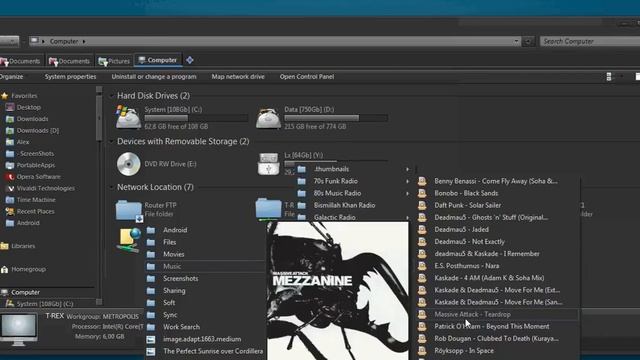Click the Libraries icon in sidebar

[x=4, y=246]
